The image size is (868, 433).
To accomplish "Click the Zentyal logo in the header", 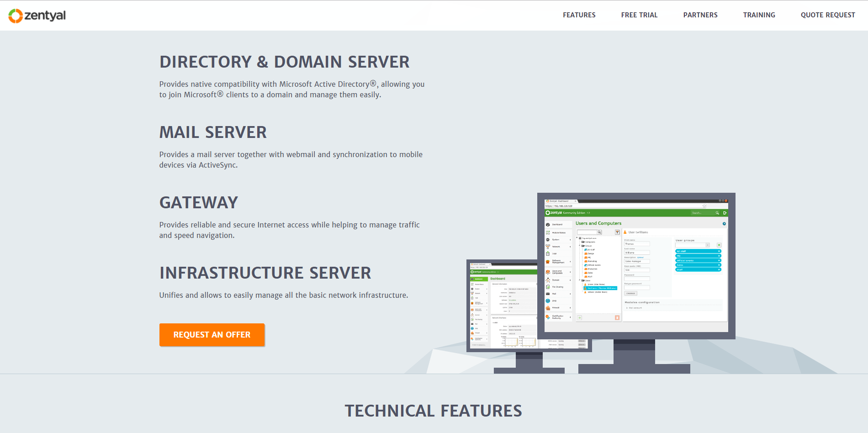I will pos(37,16).
